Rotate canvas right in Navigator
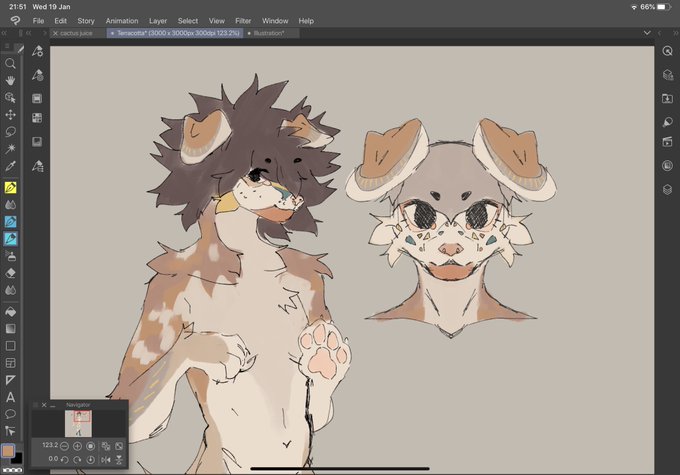Viewport: 680px width, 475px height. pos(77,459)
